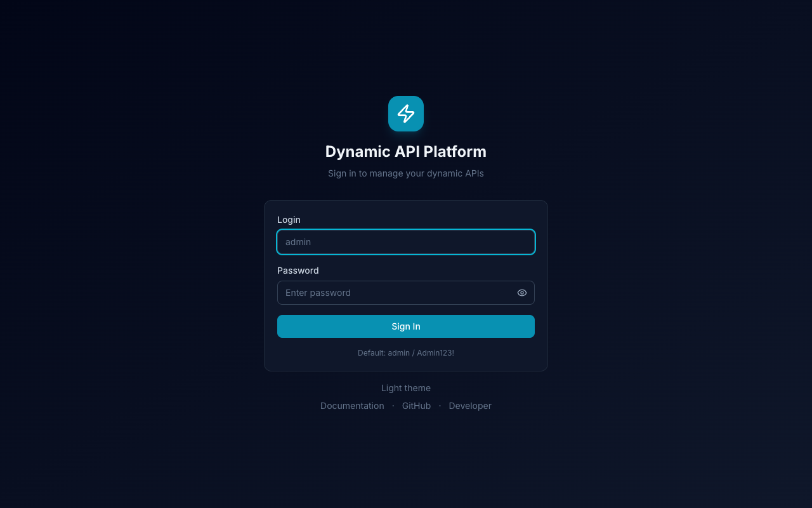Open the Developer link

click(470, 406)
